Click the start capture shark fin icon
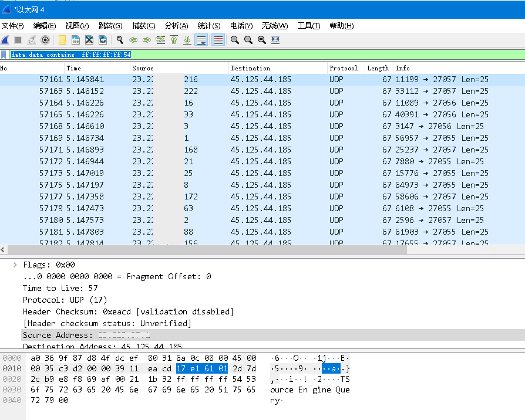Image resolution: width=525 pixels, height=420 pixels. tap(5, 40)
